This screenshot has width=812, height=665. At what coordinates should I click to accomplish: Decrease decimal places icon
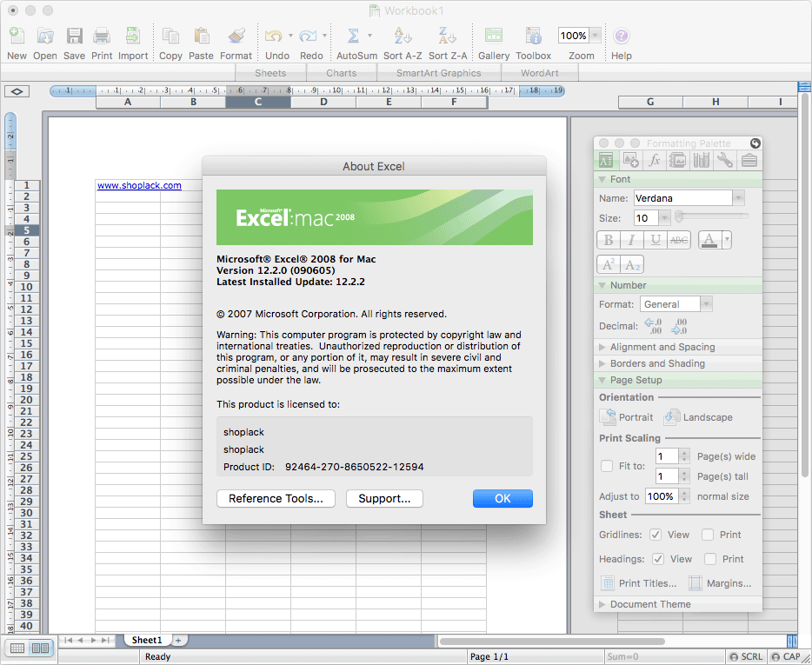(x=679, y=326)
